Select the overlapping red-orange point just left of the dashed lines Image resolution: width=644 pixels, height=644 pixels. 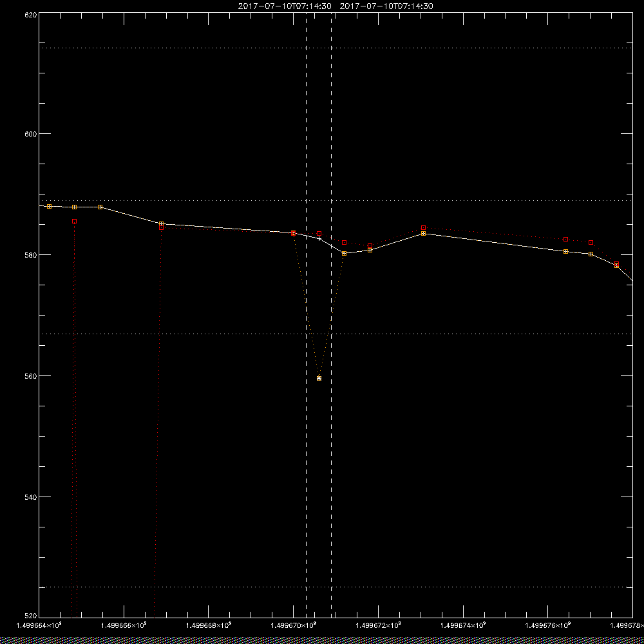pyautogui.click(x=293, y=233)
